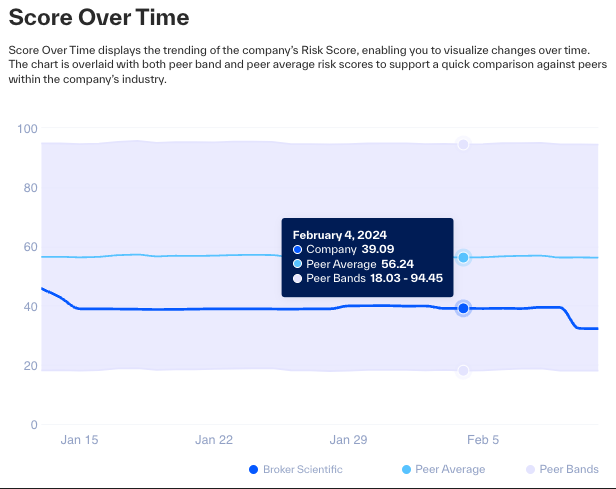Click the 0 y-axis label
This screenshot has height=489, width=616.
point(34,425)
